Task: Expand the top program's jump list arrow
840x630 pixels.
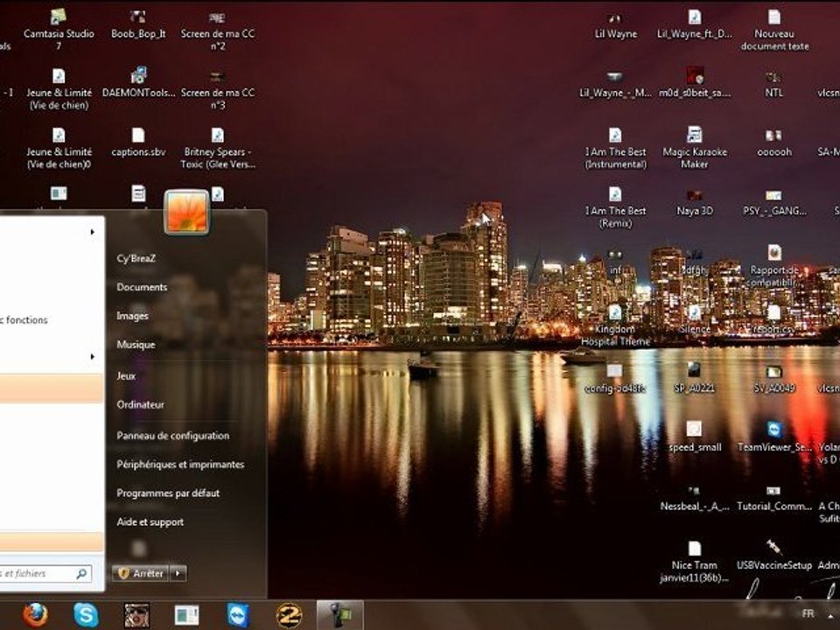Action: 92,233
